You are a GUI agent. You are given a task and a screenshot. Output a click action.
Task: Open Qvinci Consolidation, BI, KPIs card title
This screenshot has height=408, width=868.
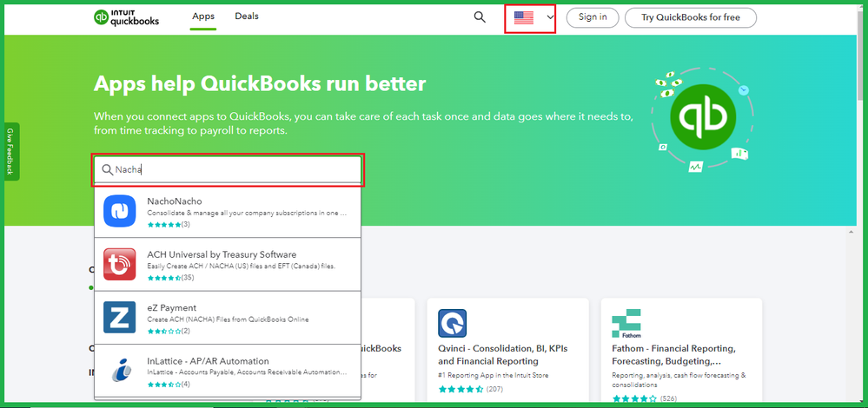[x=503, y=355]
